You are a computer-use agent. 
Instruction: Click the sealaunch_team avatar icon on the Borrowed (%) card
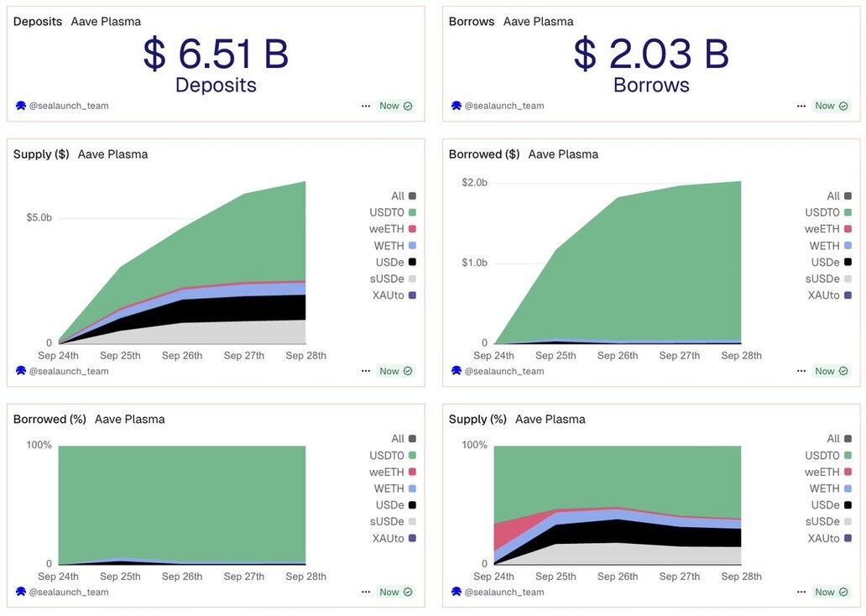tap(21, 592)
